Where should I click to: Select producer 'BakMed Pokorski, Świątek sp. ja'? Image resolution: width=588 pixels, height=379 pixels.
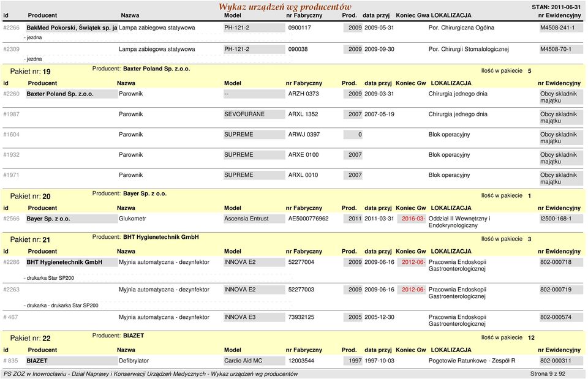click(x=72, y=28)
